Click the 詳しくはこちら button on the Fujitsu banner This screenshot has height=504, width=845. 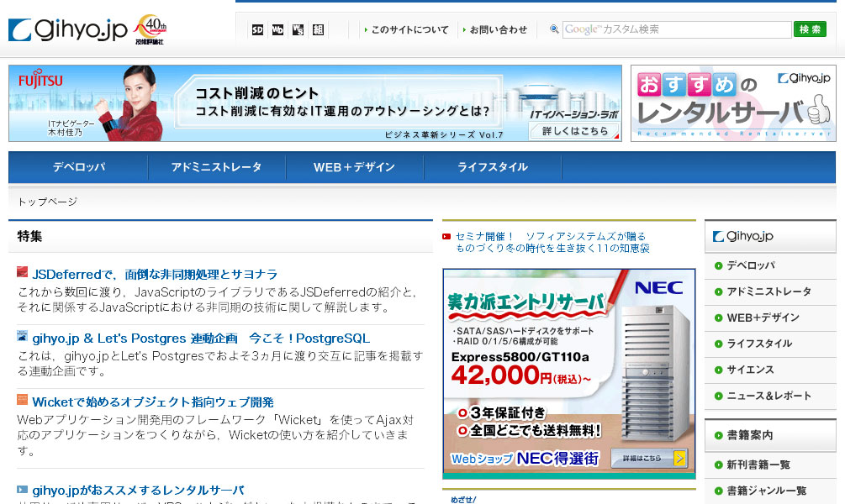574,131
